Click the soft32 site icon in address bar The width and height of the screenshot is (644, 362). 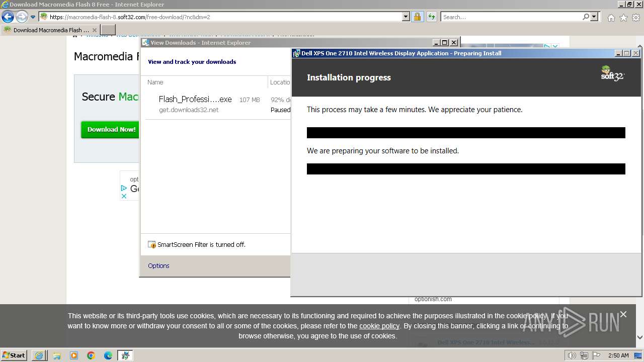(44, 17)
